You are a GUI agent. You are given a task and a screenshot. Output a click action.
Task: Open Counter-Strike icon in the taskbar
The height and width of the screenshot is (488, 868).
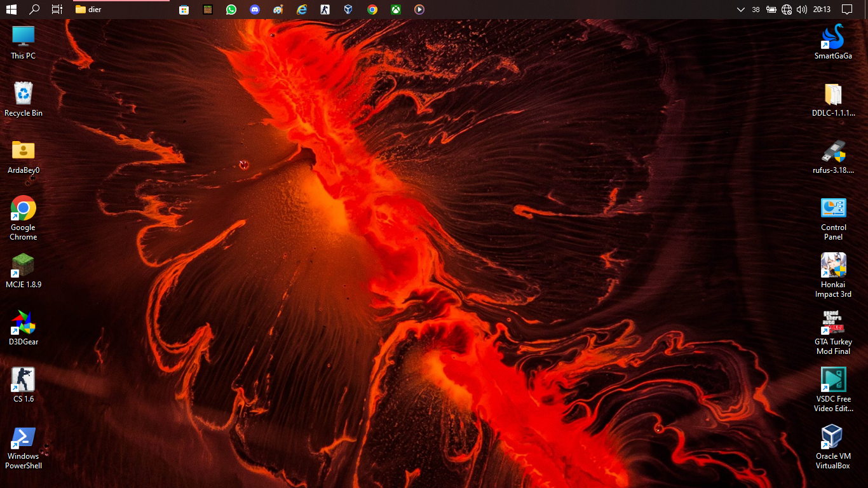pyautogui.click(x=325, y=10)
